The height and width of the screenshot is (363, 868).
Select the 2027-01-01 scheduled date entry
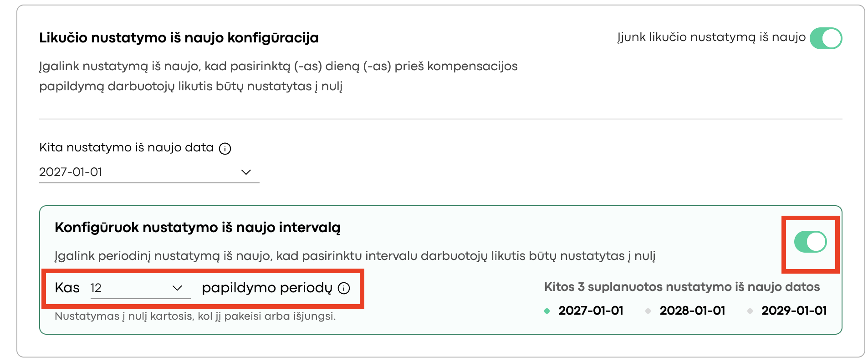click(591, 311)
